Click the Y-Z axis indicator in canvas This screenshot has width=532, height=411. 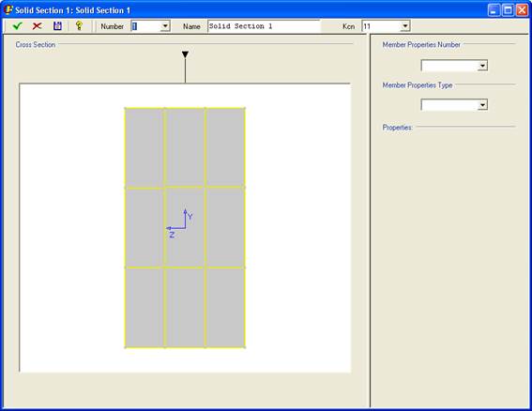tap(179, 223)
